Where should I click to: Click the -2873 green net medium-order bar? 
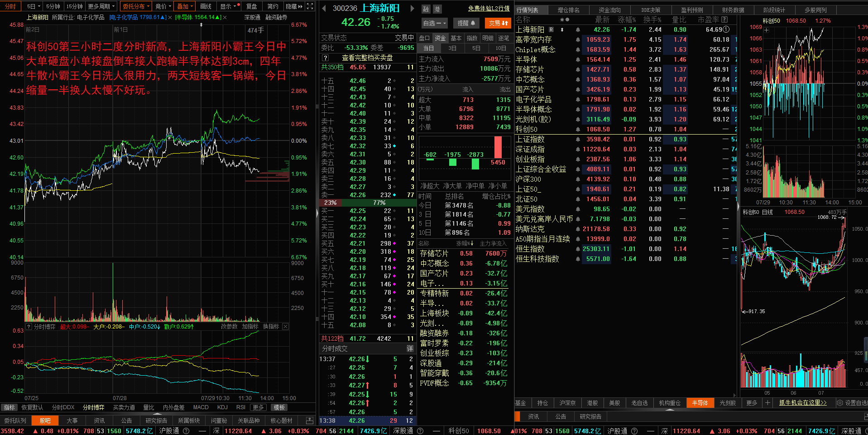pos(475,164)
